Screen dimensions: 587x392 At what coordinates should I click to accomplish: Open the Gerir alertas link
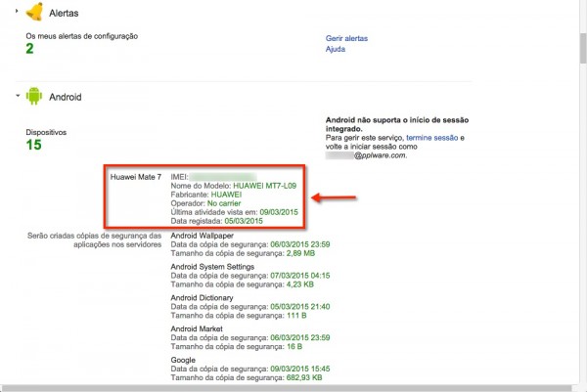tap(346, 38)
